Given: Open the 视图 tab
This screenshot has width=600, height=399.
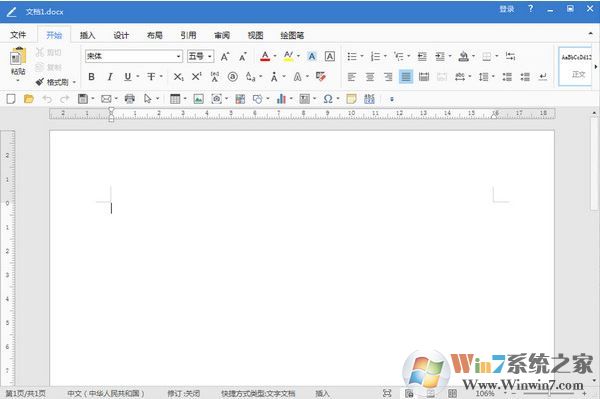Looking at the screenshot, I should pos(255,35).
